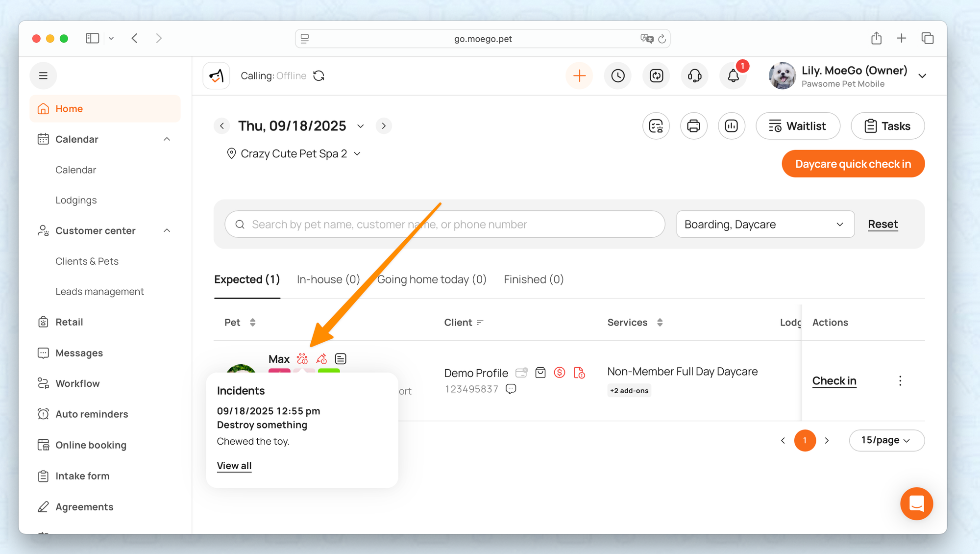Click the notification bell icon
This screenshot has width=980, height=554.
coord(733,76)
